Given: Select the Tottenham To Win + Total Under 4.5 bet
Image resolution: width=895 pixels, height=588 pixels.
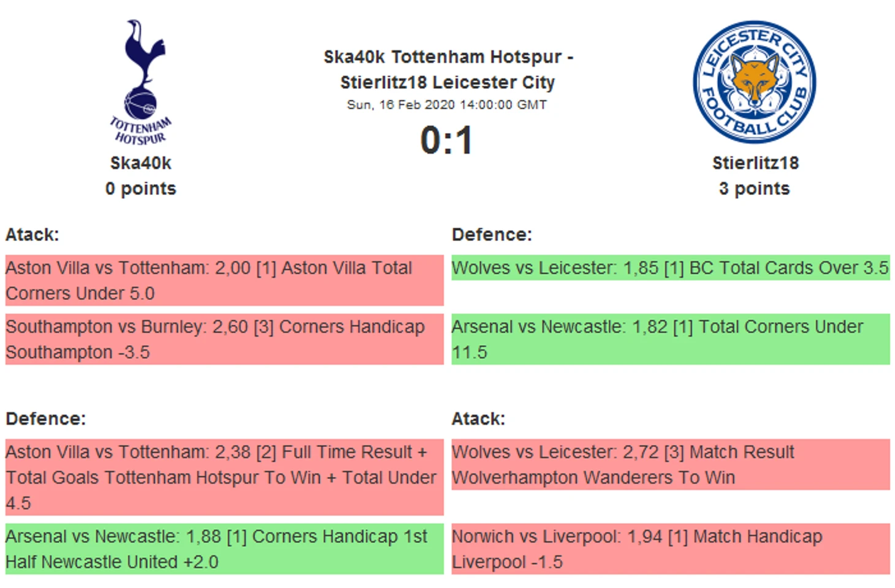Looking at the screenshot, I should (x=224, y=477).
